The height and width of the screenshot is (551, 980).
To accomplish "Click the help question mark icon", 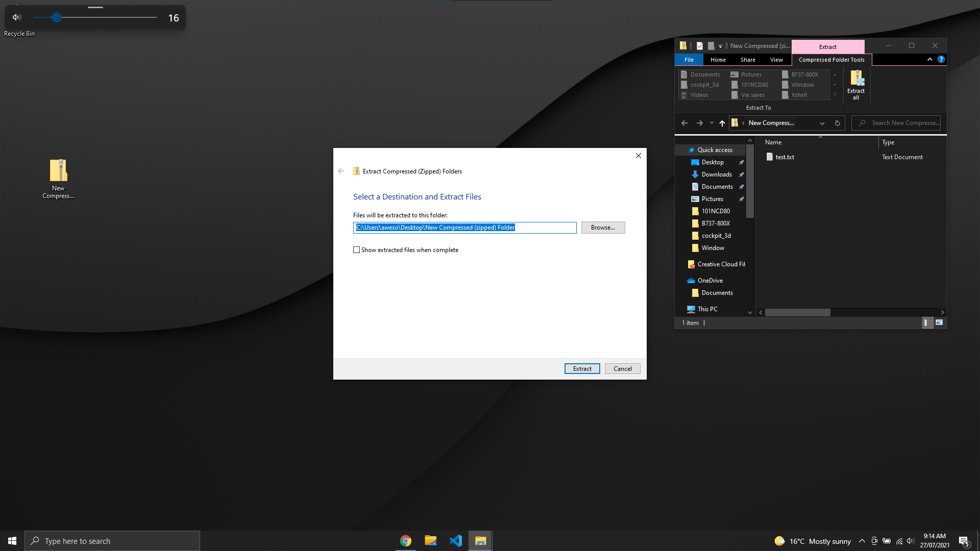I will tap(941, 60).
